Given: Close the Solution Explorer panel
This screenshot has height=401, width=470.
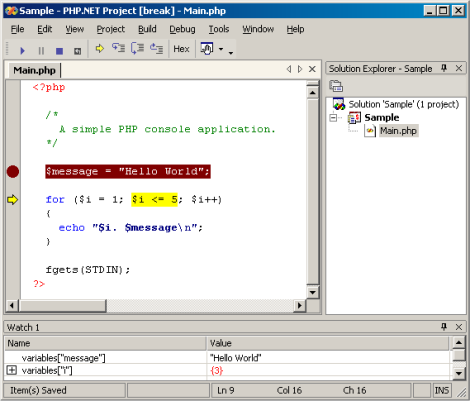Looking at the screenshot, I should (x=459, y=68).
